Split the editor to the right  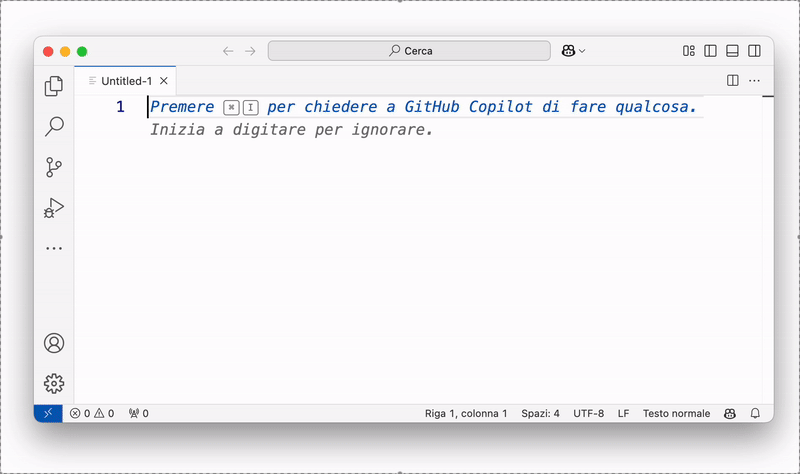(733, 80)
